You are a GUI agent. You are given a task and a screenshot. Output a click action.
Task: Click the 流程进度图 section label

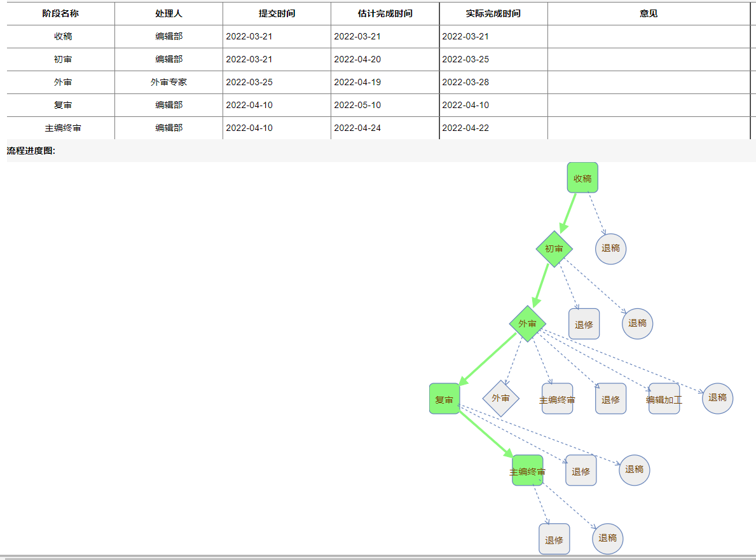(x=31, y=151)
